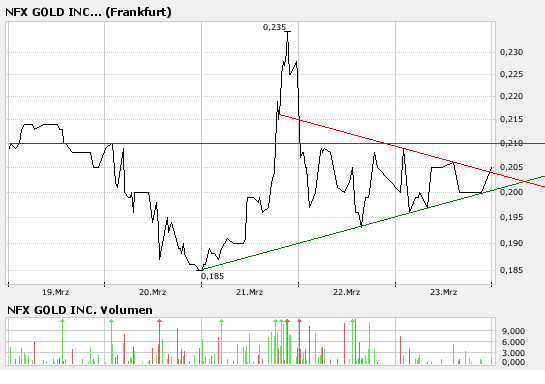Image resolution: width=545 pixels, height=384 pixels.
Task: Click the 'NFX GOLD INC. Volumen' heading
Action: 80,310
